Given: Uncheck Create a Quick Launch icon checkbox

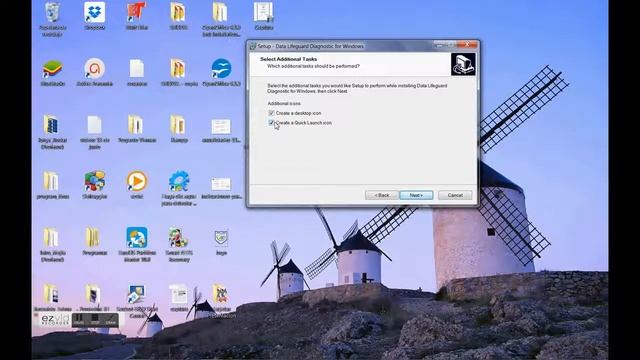Looking at the screenshot, I should (271, 122).
